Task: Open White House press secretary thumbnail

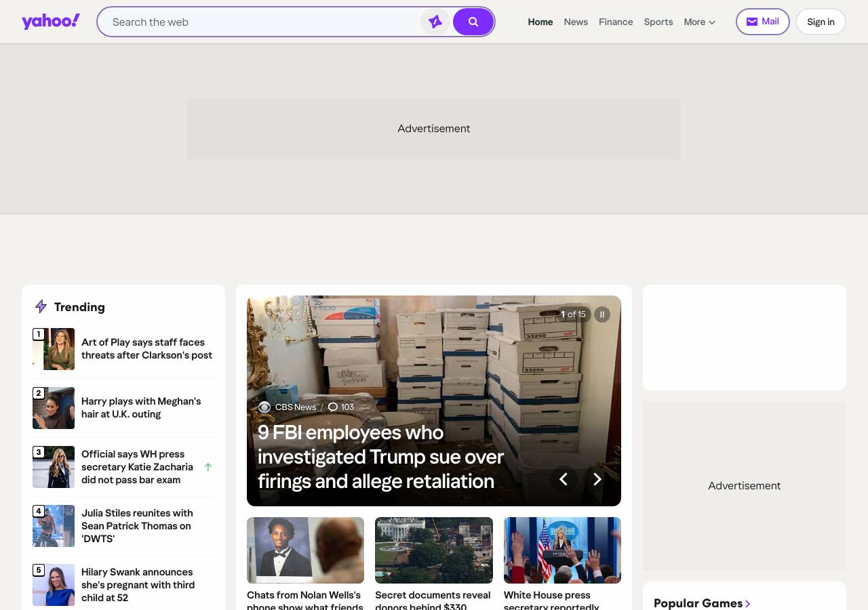Action: click(562, 550)
